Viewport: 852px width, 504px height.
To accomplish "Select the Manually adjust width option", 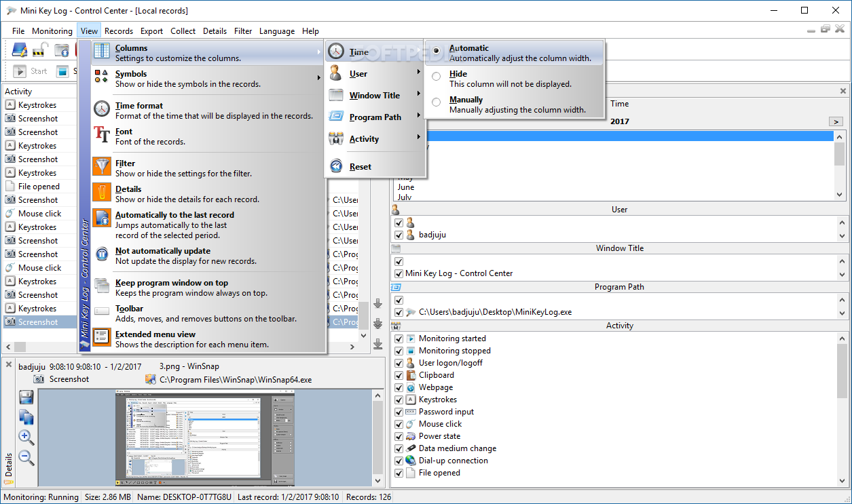I will coord(514,104).
